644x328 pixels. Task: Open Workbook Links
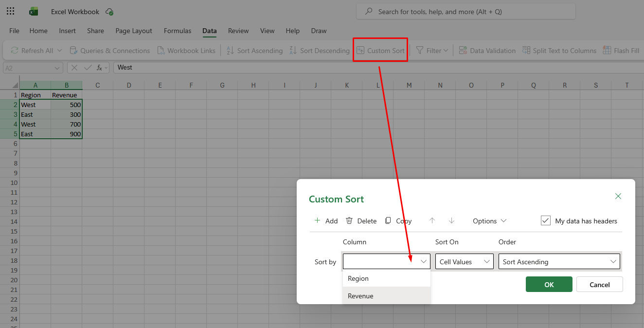point(186,51)
